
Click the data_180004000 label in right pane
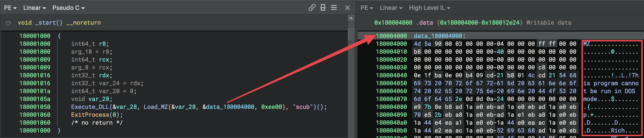(438, 36)
